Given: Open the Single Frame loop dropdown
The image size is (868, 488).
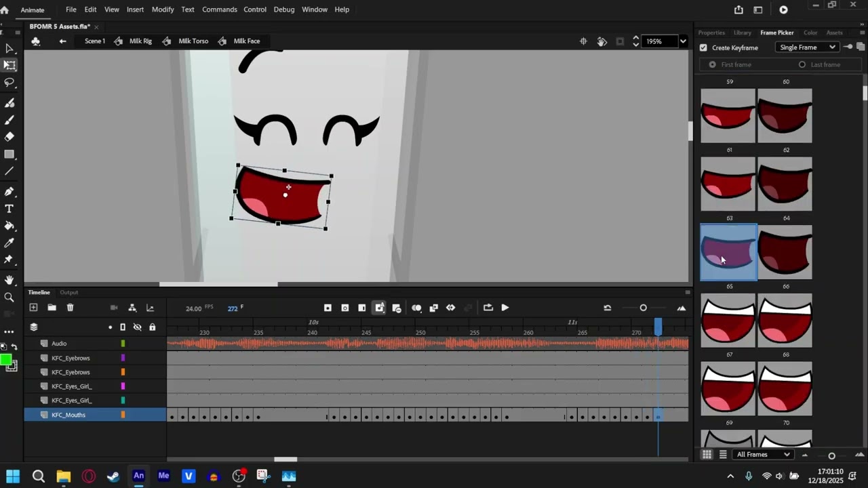Looking at the screenshot, I should point(807,47).
